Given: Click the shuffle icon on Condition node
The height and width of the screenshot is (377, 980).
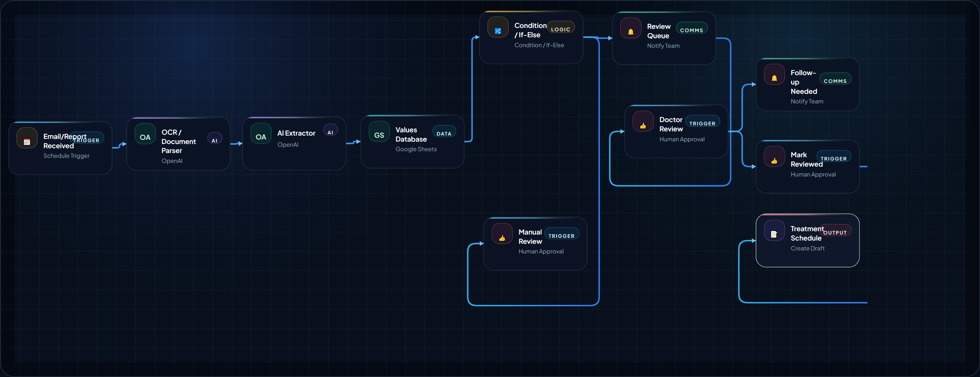Looking at the screenshot, I should [x=498, y=27].
